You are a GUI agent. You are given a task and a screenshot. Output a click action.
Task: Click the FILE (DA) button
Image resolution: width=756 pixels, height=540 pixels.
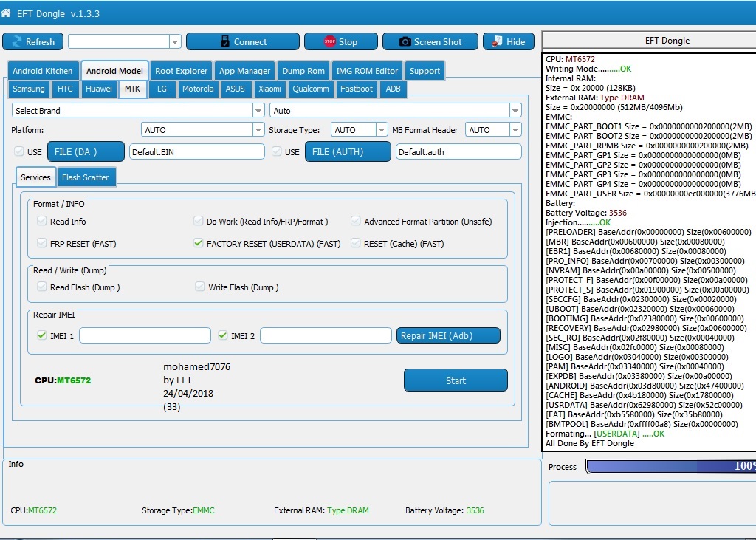click(86, 151)
